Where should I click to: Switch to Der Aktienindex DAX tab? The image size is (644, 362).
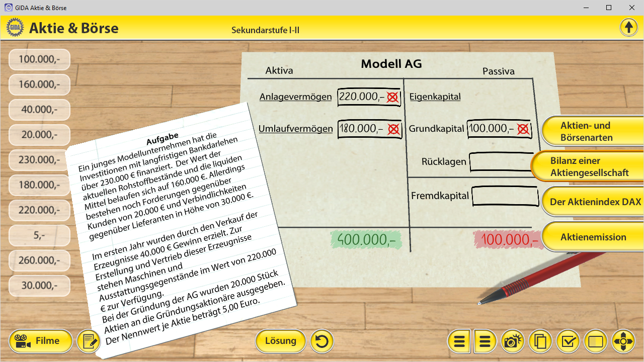coord(594,202)
